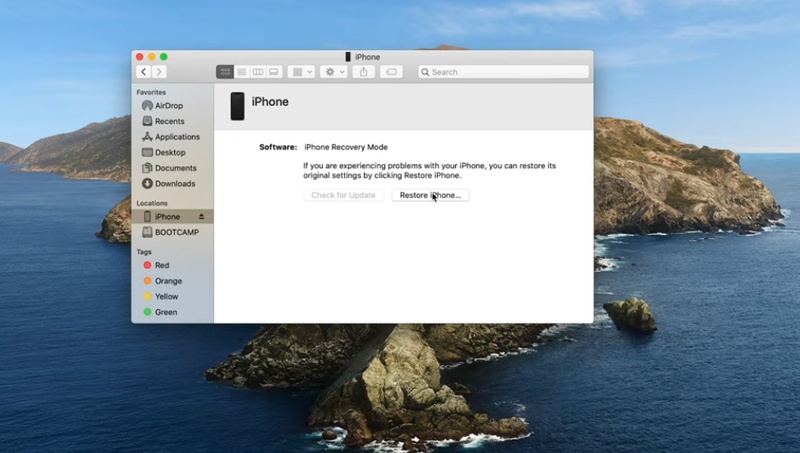Switch Finder to list view
The image size is (800, 453).
coord(242,72)
